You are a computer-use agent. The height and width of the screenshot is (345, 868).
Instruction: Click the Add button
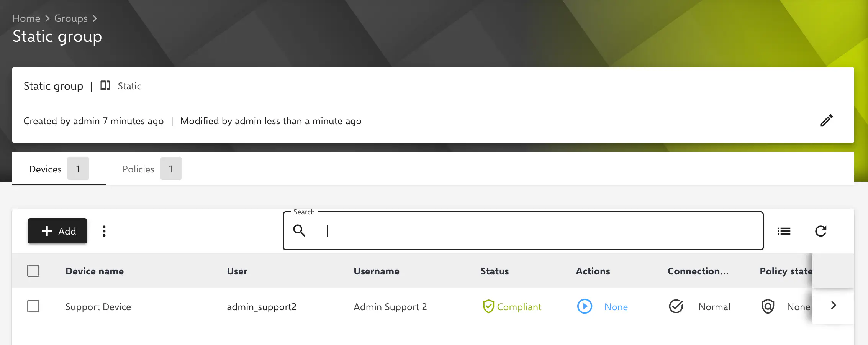(x=57, y=231)
